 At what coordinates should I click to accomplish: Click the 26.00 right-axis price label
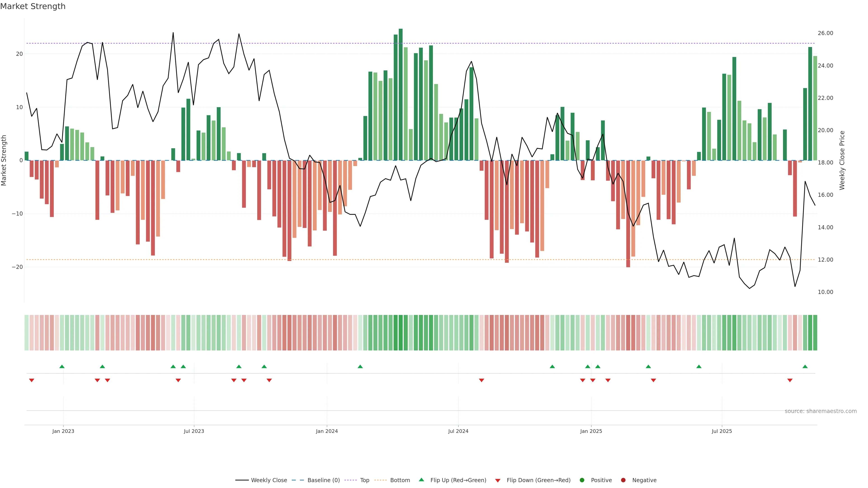point(825,33)
